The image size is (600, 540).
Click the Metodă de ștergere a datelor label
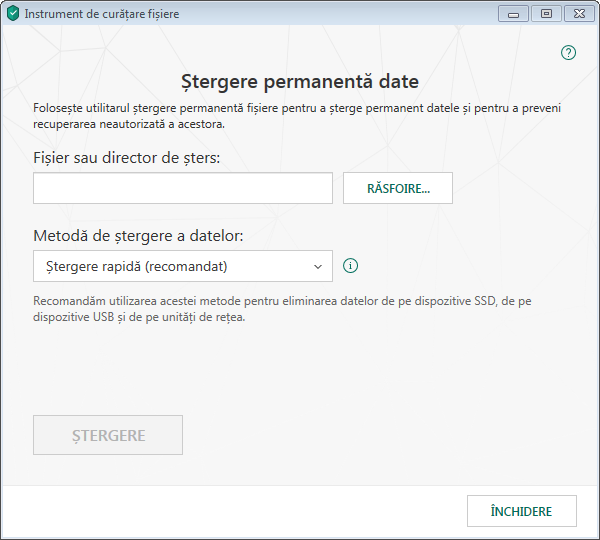click(139, 236)
